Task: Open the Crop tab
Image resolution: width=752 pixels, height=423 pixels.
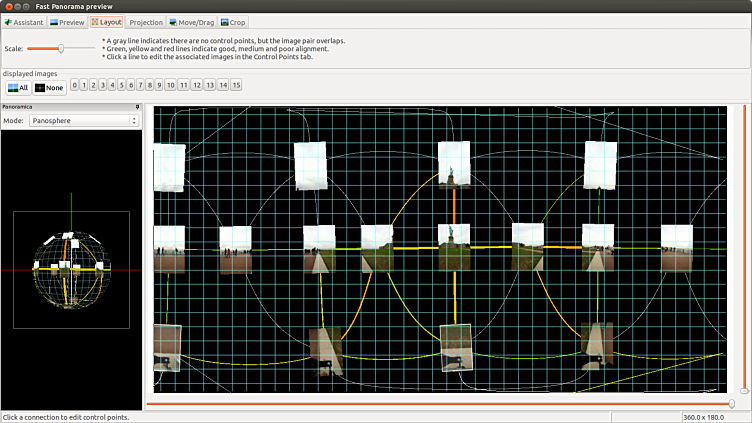Action: point(233,21)
